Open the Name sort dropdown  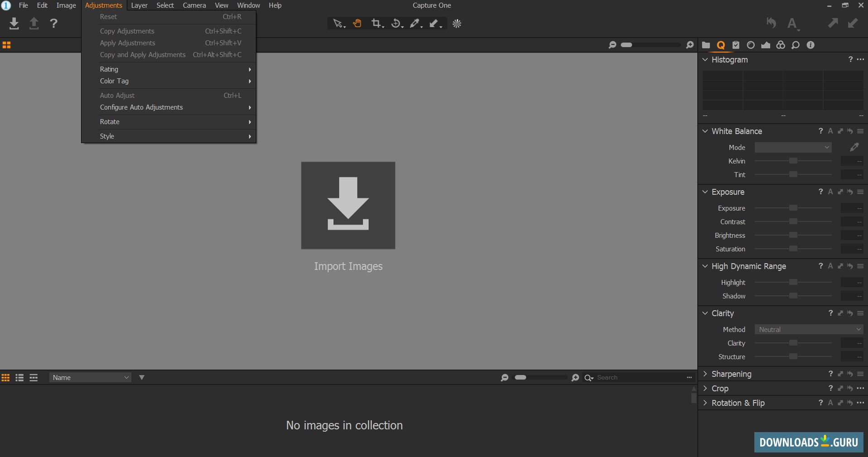click(x=90, y=378)
